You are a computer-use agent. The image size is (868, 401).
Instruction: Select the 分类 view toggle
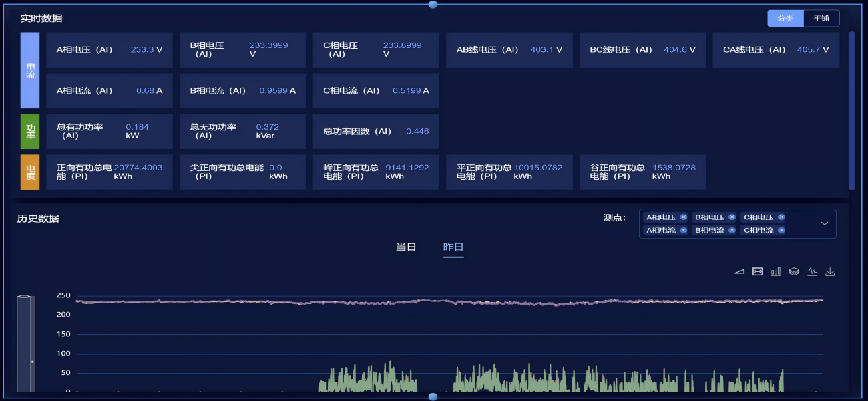pos(785,18)
